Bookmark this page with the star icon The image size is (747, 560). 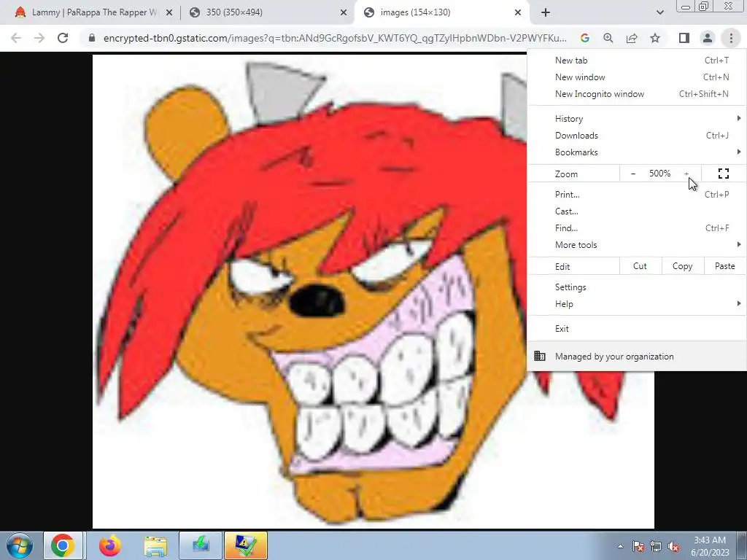(x=655, y=38)
